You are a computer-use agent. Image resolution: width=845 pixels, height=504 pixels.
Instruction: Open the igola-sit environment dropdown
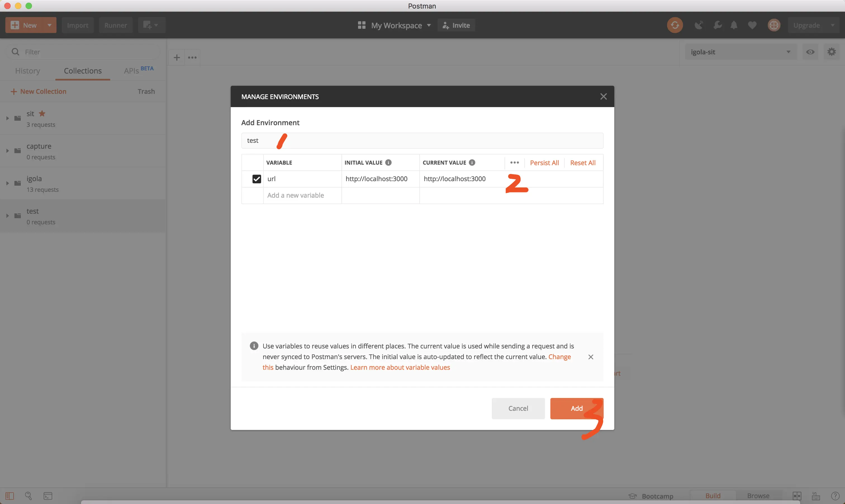(x=740, y=52)
